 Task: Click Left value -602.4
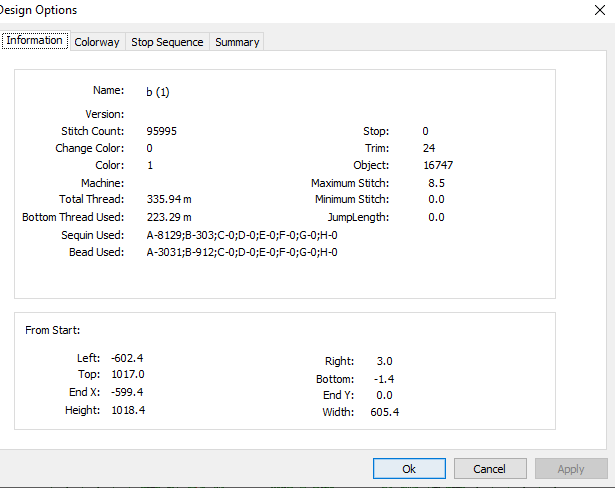point(127,358)
